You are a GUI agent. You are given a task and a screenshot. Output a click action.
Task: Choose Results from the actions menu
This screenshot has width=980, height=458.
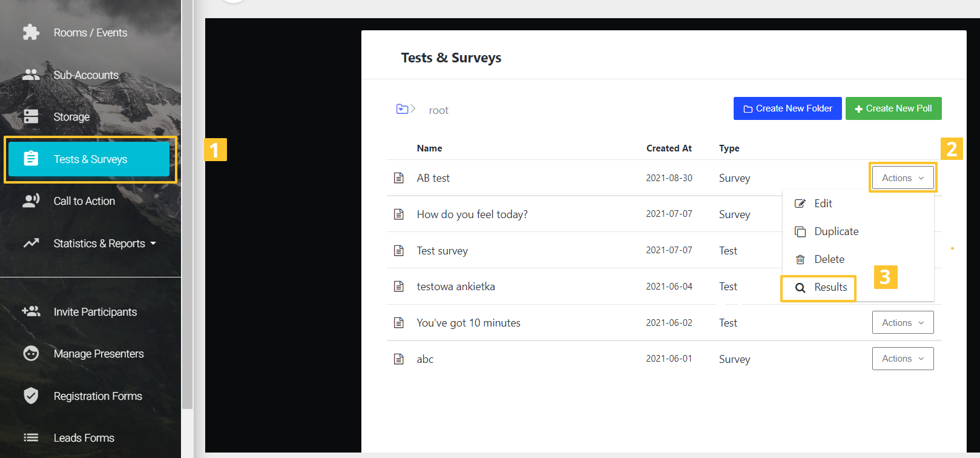coord(830,287)
